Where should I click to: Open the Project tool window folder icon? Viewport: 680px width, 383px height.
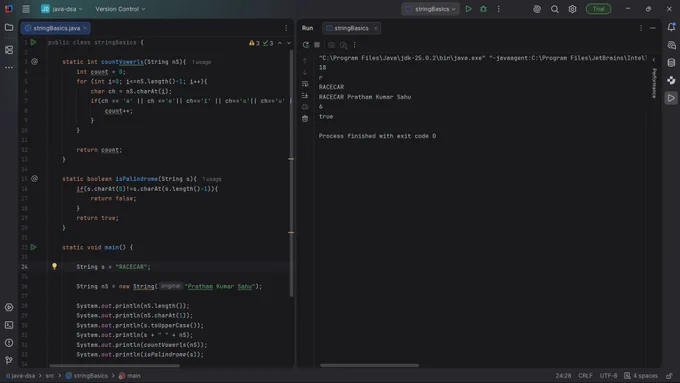coord(9,27)
